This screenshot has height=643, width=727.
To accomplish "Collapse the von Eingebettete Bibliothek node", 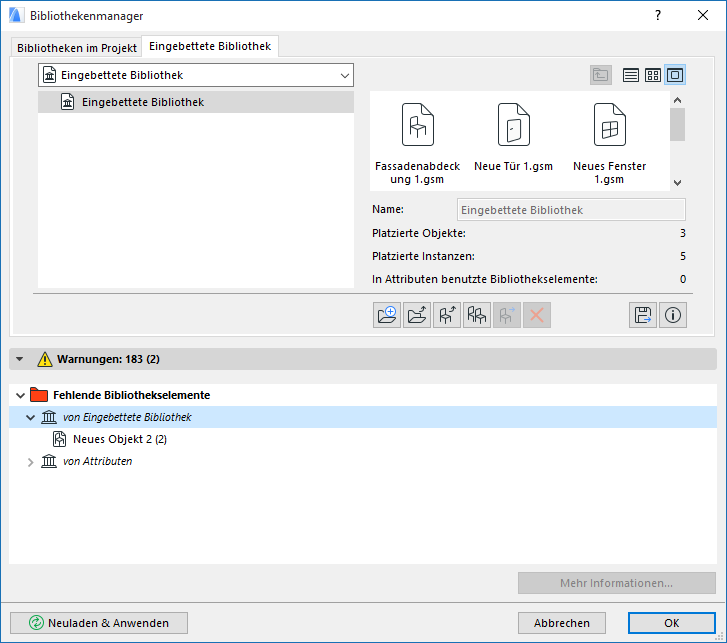I will point(31,418).
